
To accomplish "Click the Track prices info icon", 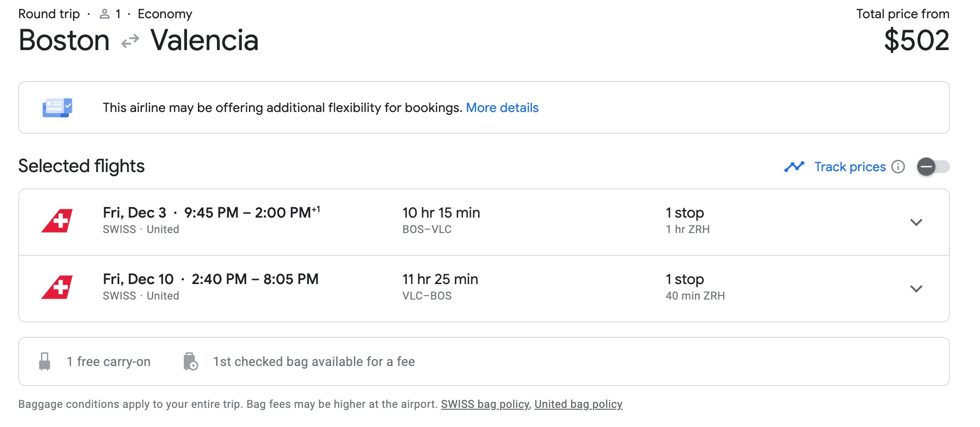I will (898, 167).
